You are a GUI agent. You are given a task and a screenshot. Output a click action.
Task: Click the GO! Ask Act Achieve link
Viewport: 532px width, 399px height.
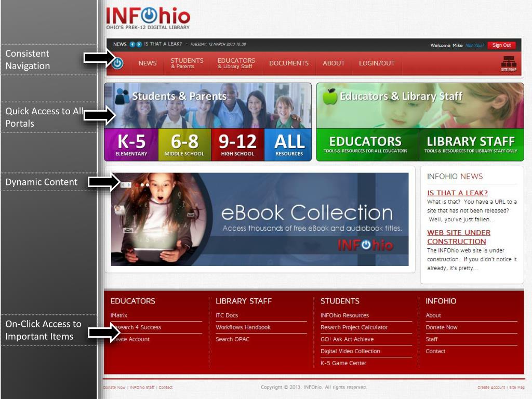[x=347, y=339]
